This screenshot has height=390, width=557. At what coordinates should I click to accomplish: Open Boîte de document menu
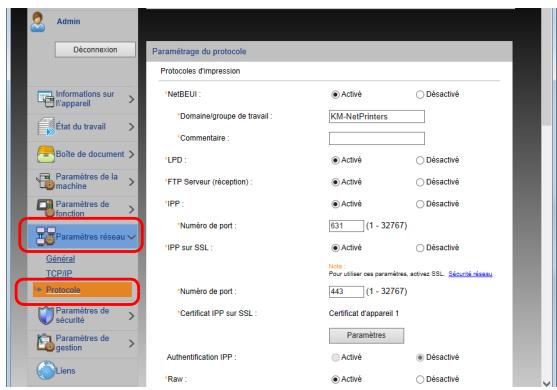82,154
